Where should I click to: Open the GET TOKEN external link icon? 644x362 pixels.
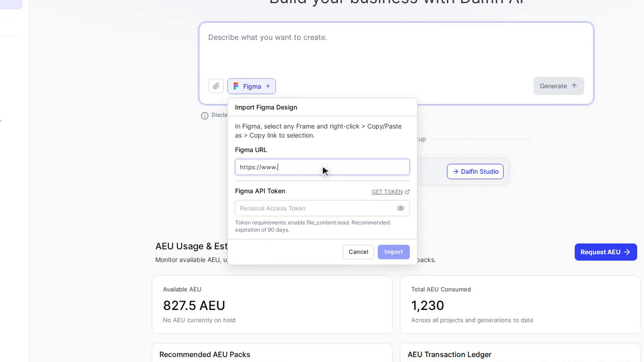pyautogui.click(x=407, y=192)
